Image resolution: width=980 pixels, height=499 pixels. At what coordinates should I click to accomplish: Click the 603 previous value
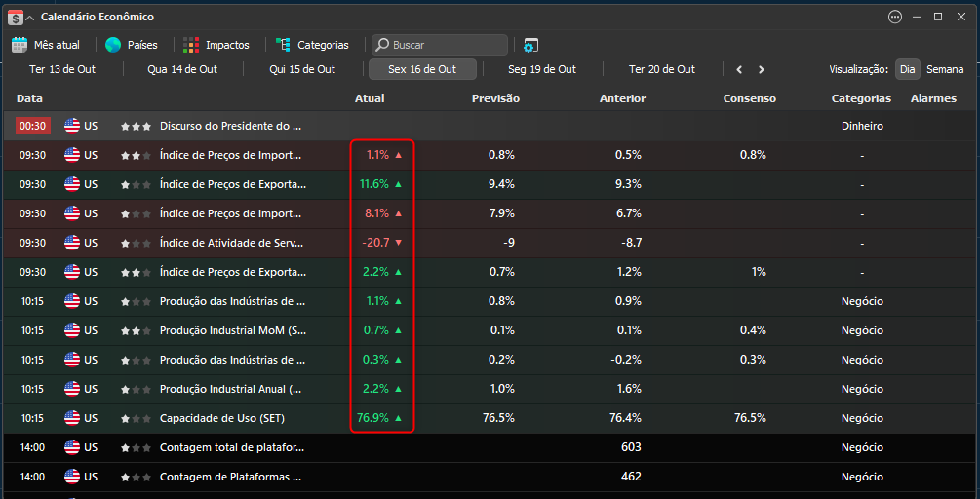[x=631, y=447]
